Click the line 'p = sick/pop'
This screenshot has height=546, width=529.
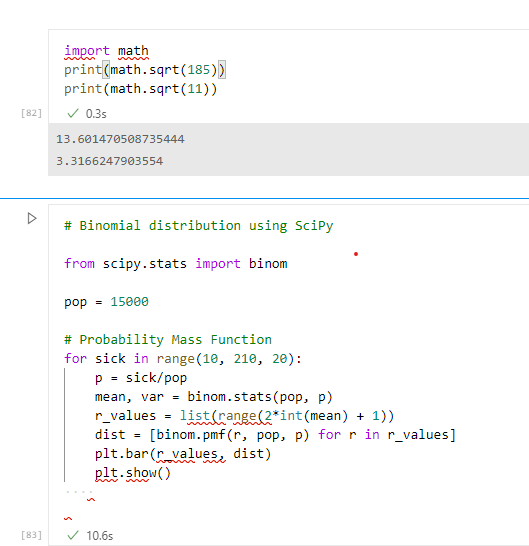pos(141,378)
